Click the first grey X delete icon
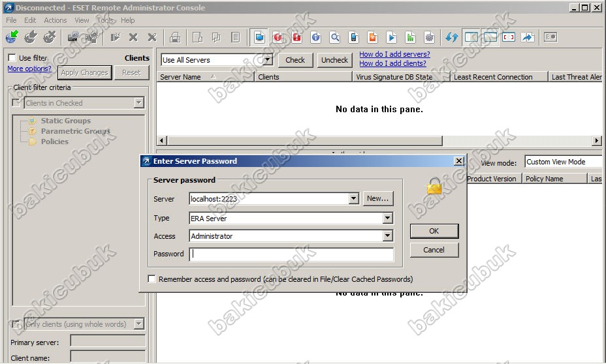Screen dimensions: 606x364 pos(133,37)
